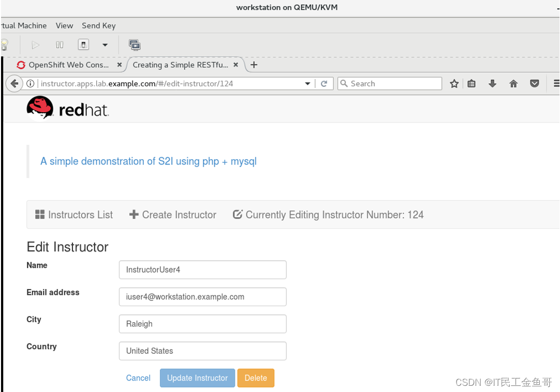Open the URL history dropdown arrow

(307, 84)
